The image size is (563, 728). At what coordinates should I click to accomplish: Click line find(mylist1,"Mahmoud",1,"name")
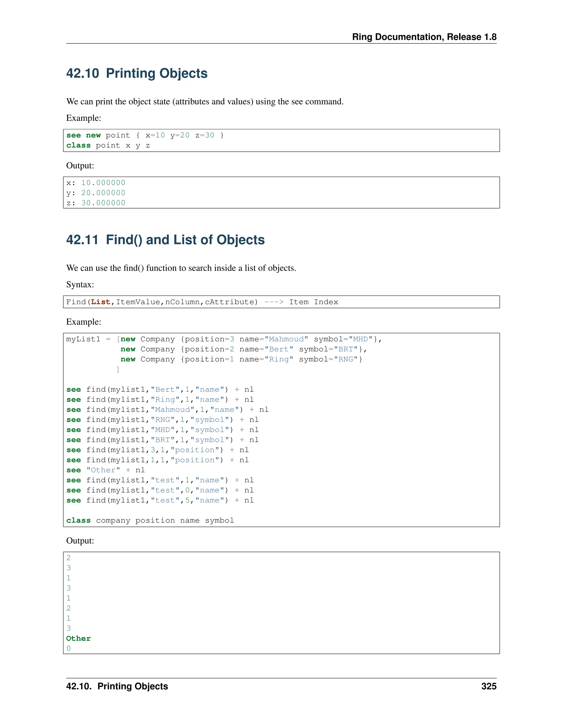[x=167, y=410]
